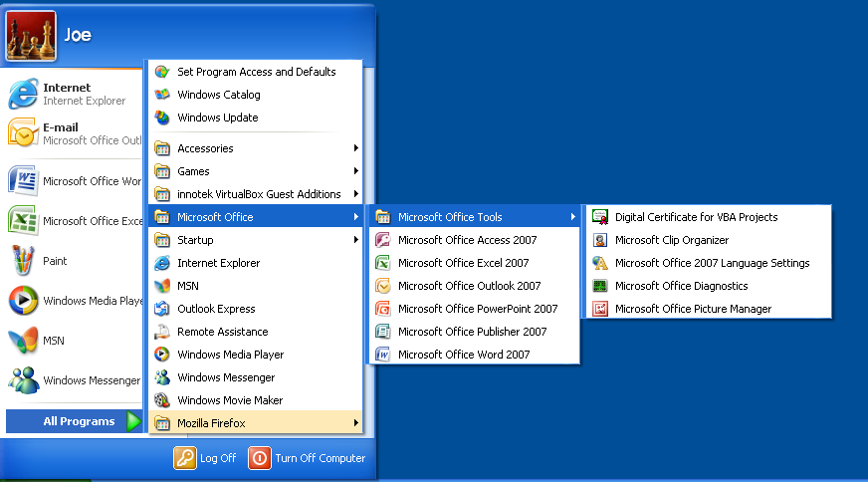Click the Office Diagnostics icon
Image resolution: width=868 pixels, height=482 pixels.
coord(600,286)
